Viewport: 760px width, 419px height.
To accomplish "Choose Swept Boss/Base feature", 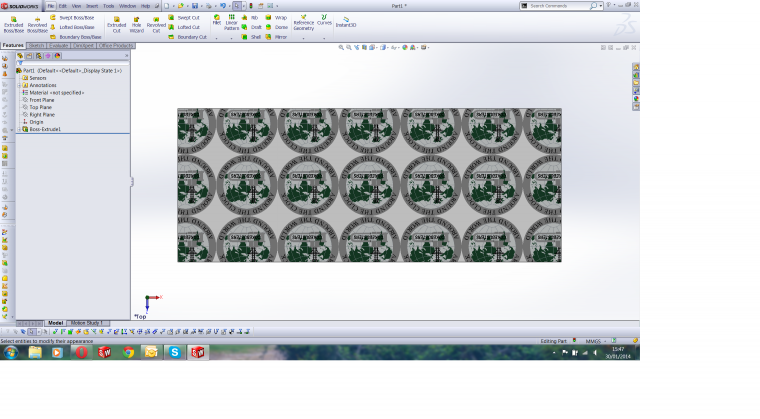I will click(x=72, y=17).
